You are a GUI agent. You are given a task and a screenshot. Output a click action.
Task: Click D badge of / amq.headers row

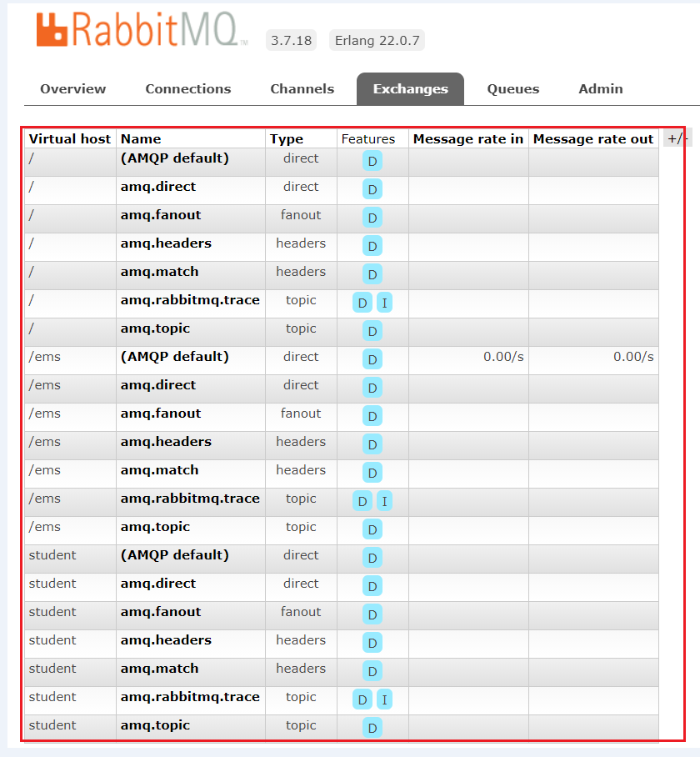pos(372,246)
